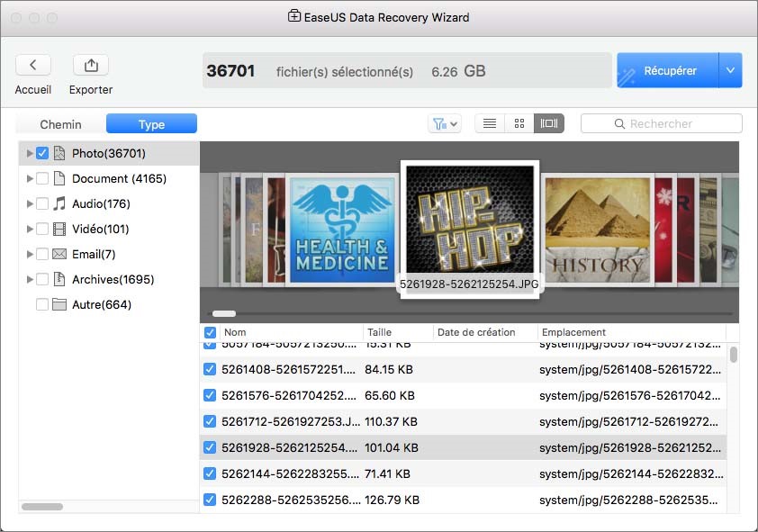This screenshot has height=532, width=758.
Task: Select row with size 110.37 KB
Action: [x=465, y=422]
